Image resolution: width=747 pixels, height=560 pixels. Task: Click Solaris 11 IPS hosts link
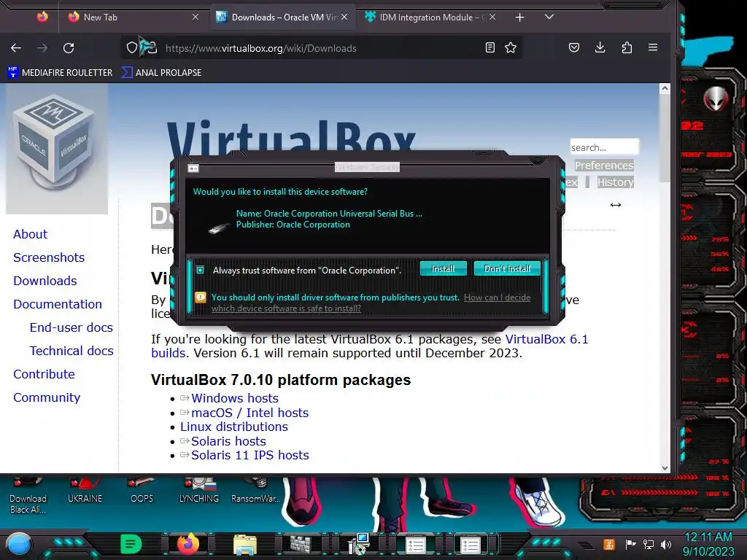click(x=250, y=455)
